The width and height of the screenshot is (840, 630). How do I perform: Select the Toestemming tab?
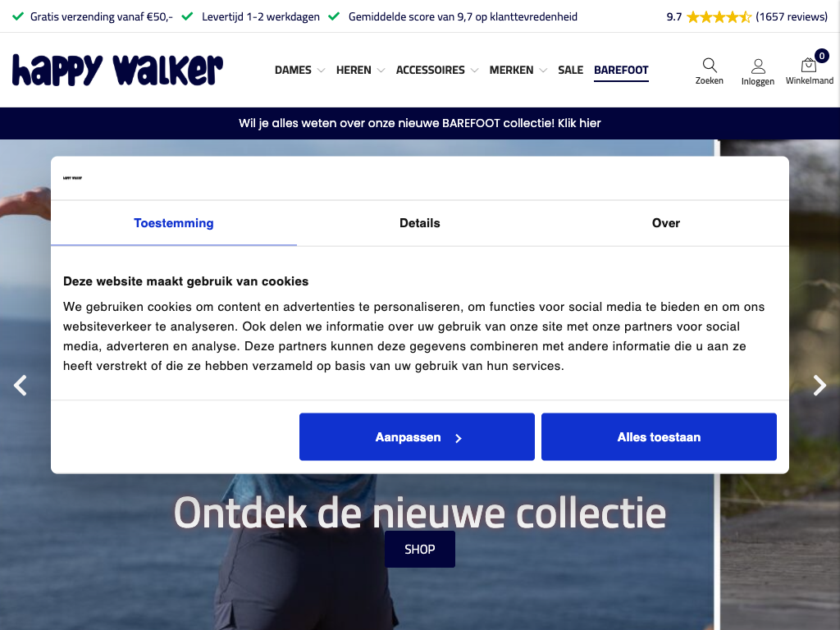pos(174,223)
